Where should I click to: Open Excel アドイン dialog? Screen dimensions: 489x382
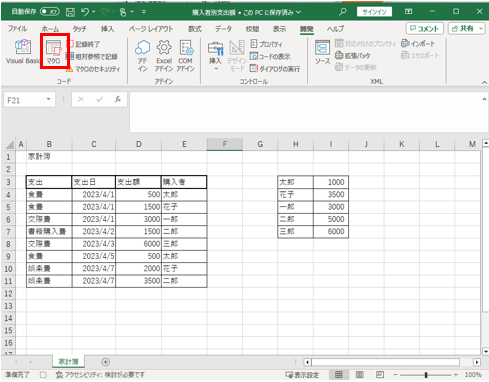164,55
